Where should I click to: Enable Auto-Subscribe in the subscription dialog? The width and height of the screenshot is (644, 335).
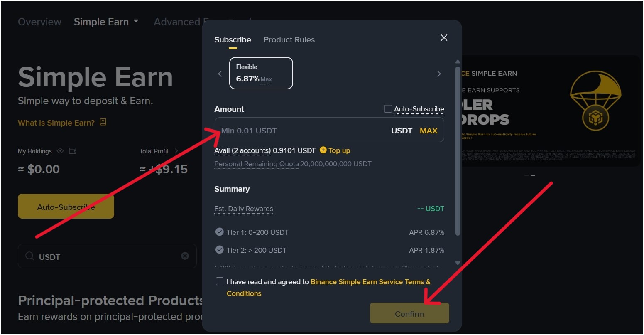click(388, 108)
